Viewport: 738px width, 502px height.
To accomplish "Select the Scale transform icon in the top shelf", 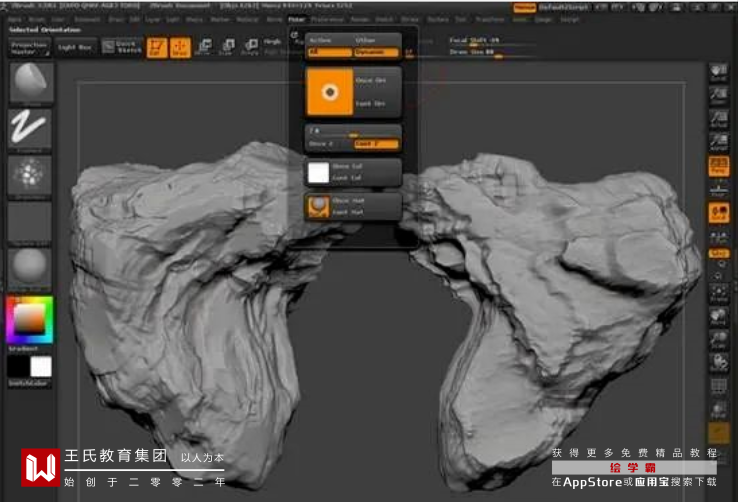I will [227, 47].
